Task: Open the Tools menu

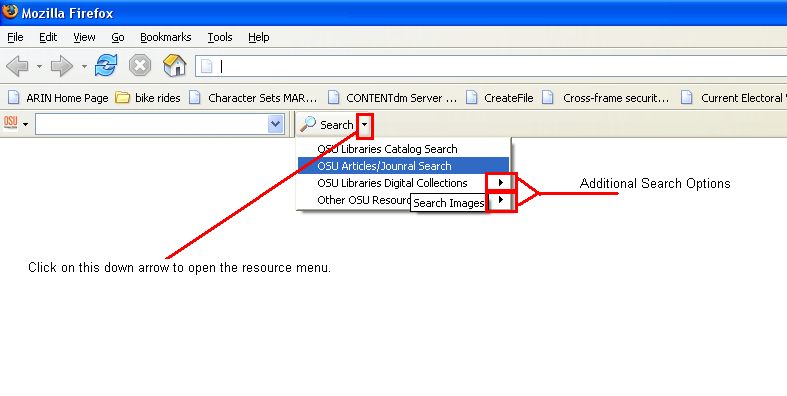Action: click(220, 37)
